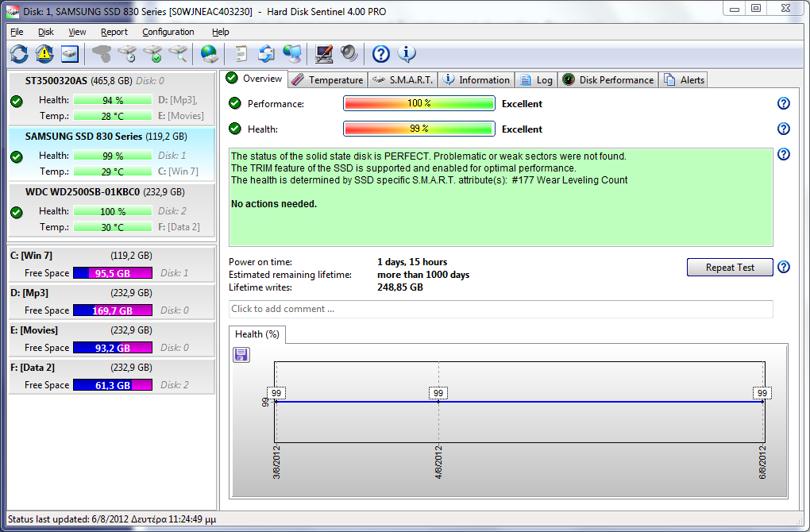
Task: Switch to the Disk Performance tab
Action: [x=608, y=80]
